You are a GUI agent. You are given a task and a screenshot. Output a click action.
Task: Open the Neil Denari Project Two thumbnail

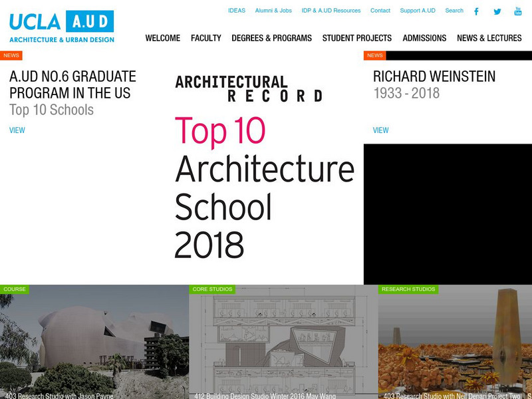tap(455, 342)
